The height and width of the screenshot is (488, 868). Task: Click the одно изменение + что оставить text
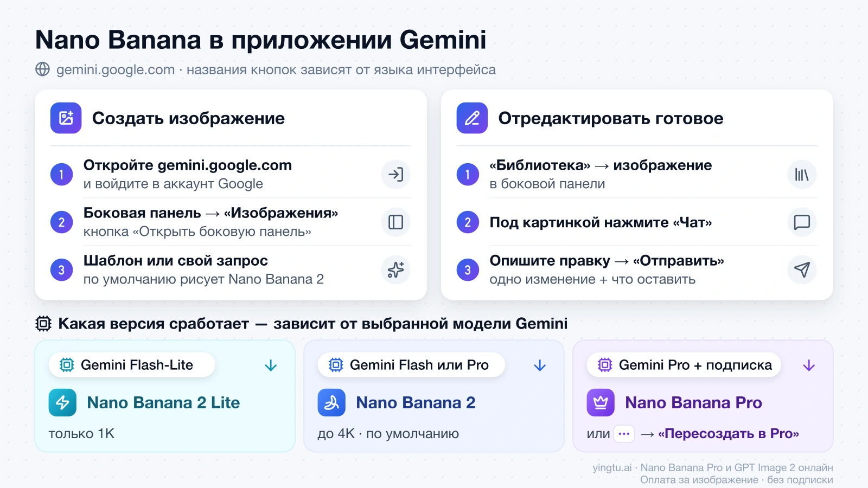point(592,279)
